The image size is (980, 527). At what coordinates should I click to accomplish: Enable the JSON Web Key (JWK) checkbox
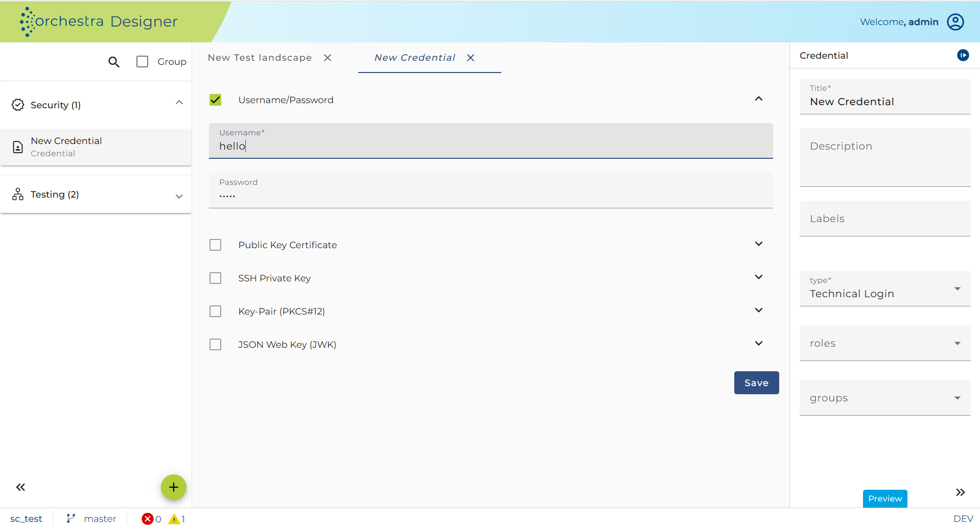pos(216,345)
